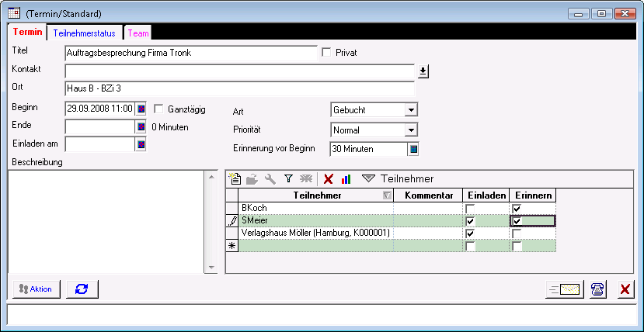644x332 pixels.
Task: Click the open folder toolbar icon
Action: point(252,178)
